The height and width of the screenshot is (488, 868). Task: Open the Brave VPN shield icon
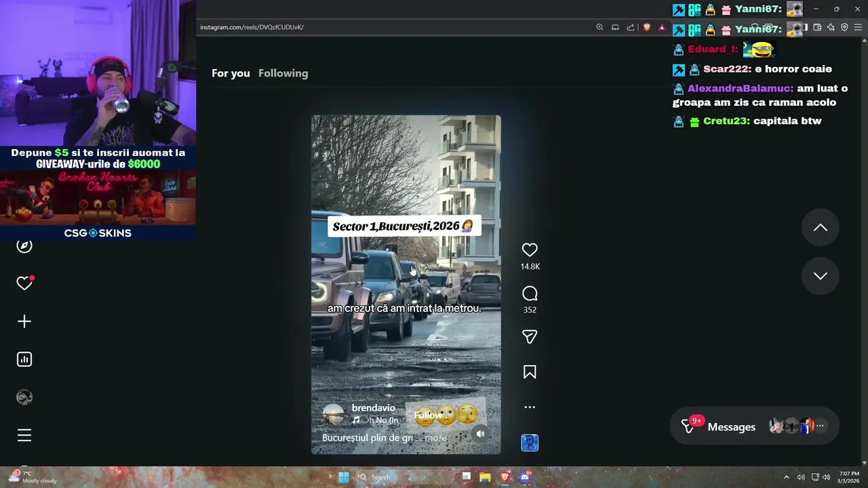(844, 27)
